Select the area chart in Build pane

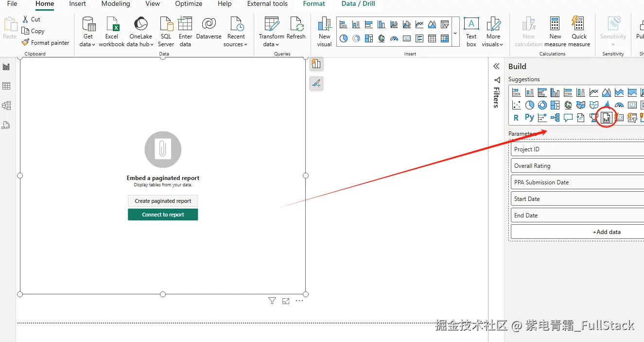click(x=607, y=92)
